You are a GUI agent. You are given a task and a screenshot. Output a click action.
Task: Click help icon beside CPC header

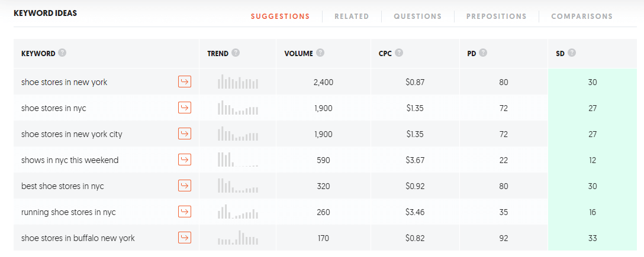click(399, 53)
